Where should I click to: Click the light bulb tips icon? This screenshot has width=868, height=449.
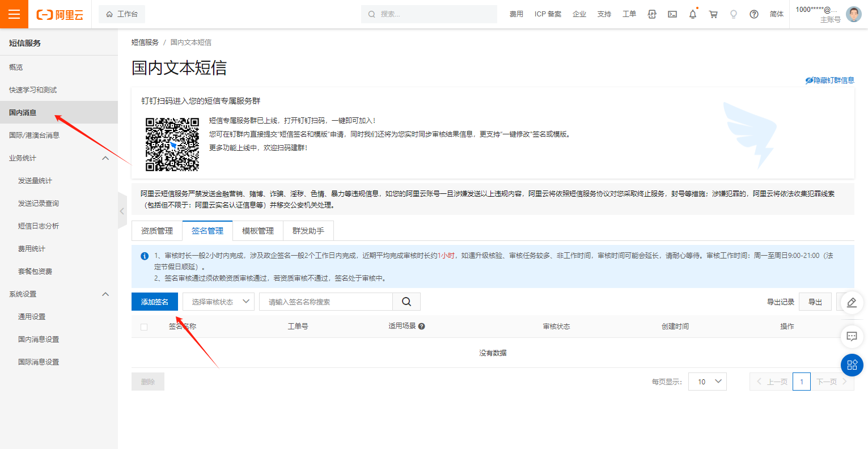pyautogui.click(x=734, y=14)
